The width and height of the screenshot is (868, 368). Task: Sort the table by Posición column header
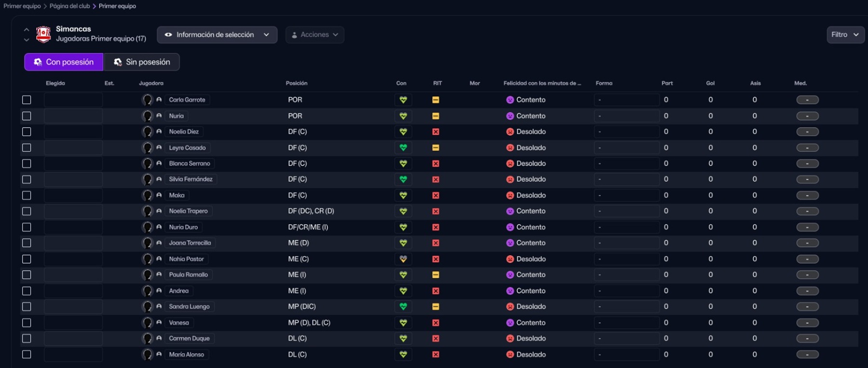296,83
